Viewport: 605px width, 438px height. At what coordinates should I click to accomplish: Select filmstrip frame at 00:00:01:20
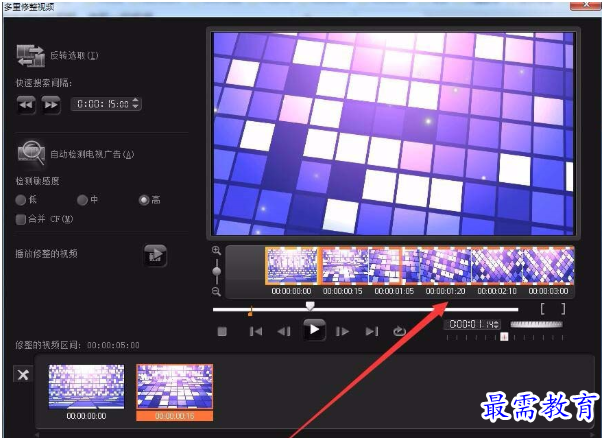click(x=446, y=266)
